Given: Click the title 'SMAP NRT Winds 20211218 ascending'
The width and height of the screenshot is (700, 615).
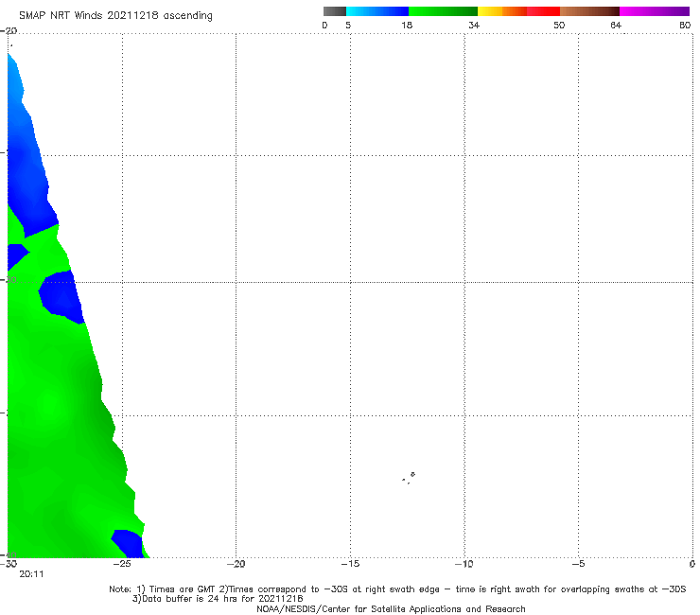Looking at the screenshot, I should click(115, 16).
